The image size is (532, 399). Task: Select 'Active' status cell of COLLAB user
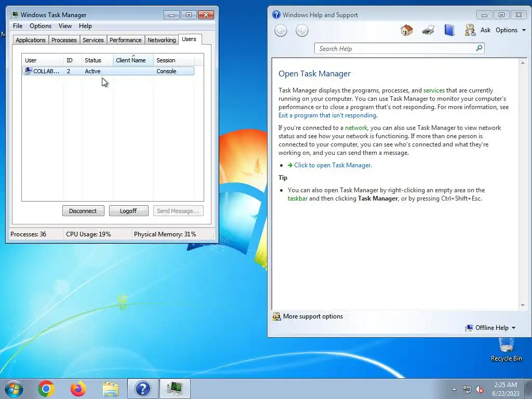click(x=92, y=71)
